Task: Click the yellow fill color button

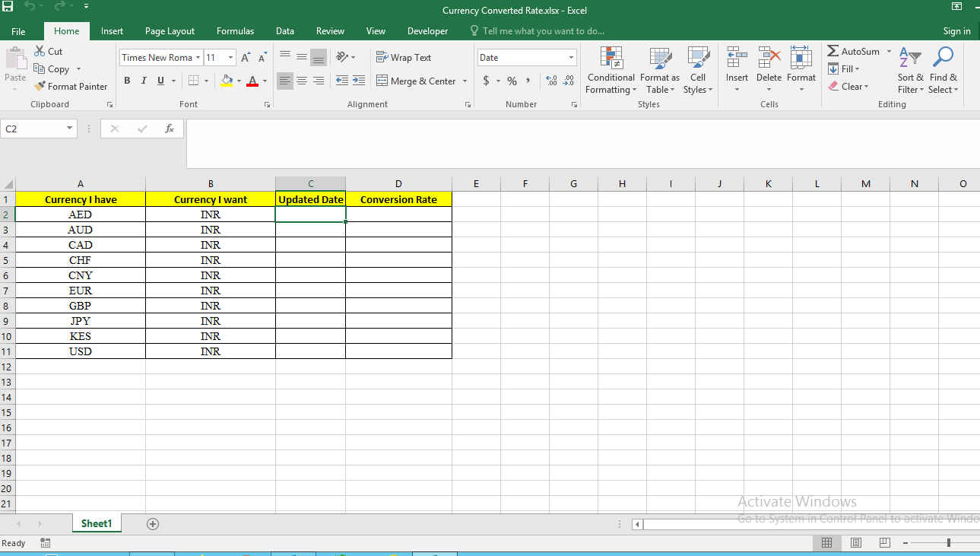Action: (x=226, y=81)
